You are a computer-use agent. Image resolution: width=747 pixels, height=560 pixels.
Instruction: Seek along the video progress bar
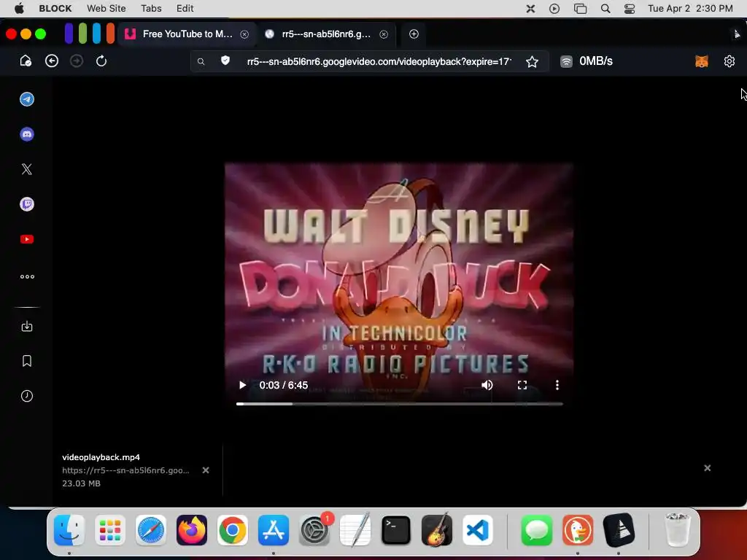[399, 404]
